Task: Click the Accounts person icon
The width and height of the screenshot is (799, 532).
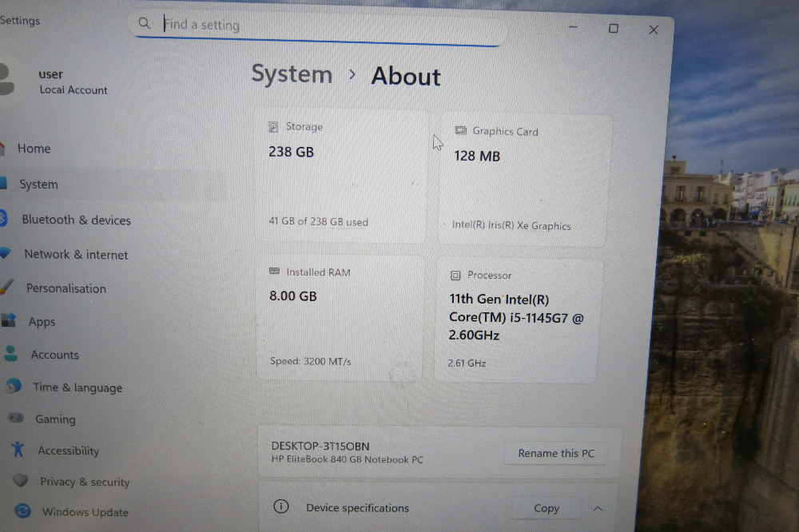Action: [x=10, y=353]
